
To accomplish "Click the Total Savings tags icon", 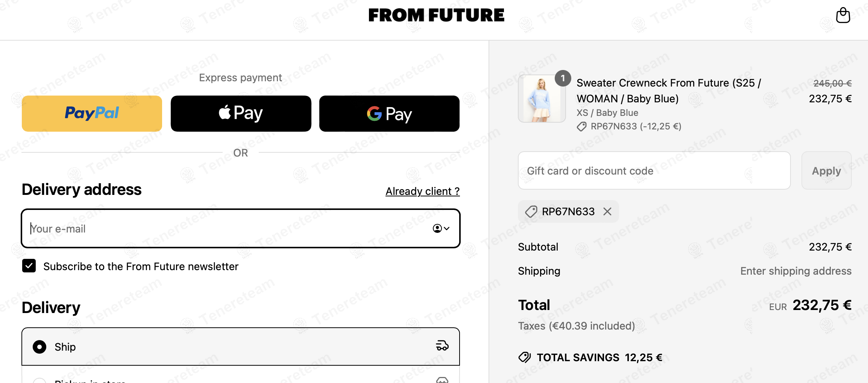I will click(x=525, y=357).
